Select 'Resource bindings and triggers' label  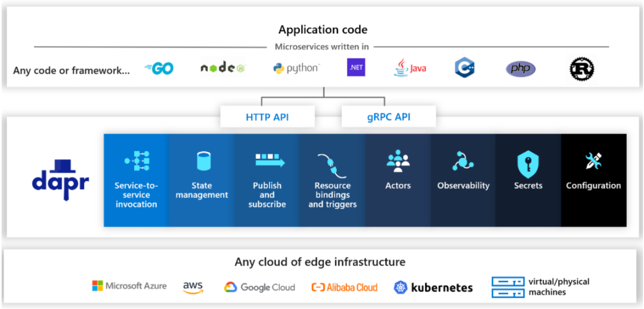coord(333,195)
